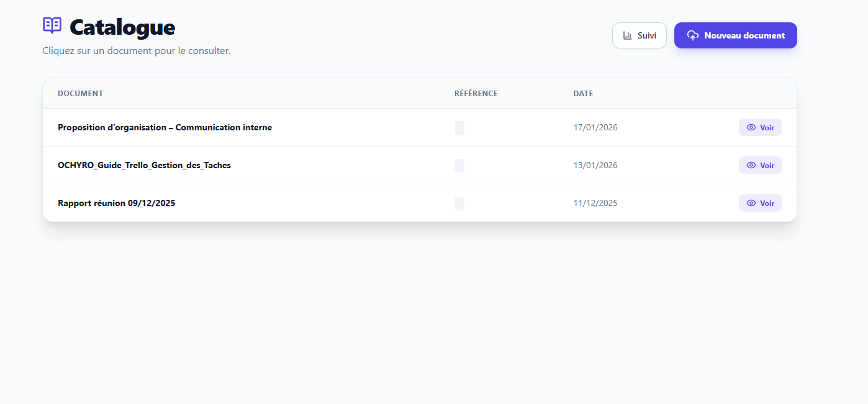
Task: Open the Catalogue page heading
Action: [122, 27]
